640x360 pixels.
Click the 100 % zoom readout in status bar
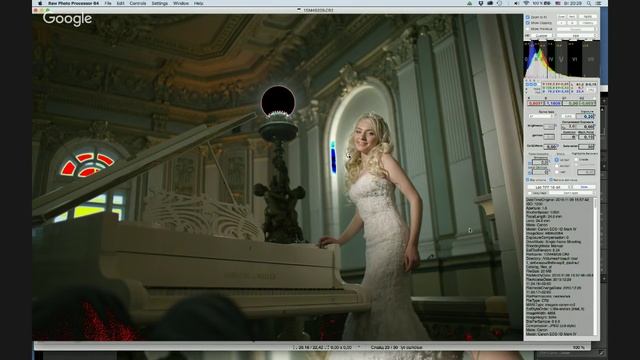[578, 347]
